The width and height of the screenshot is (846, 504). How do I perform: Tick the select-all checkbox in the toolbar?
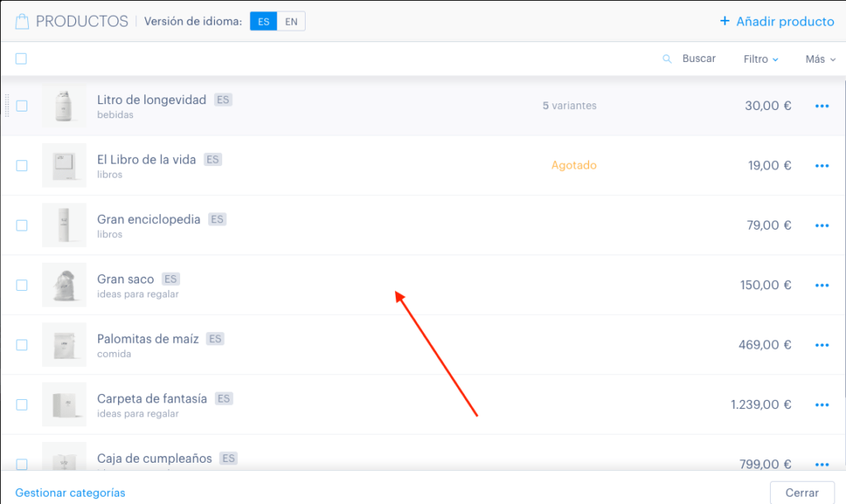coord(21,59)
